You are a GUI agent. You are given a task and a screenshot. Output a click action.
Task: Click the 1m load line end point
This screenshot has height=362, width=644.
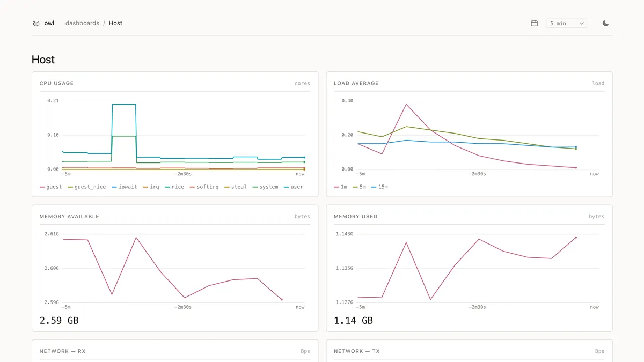[x=576, y=167]
